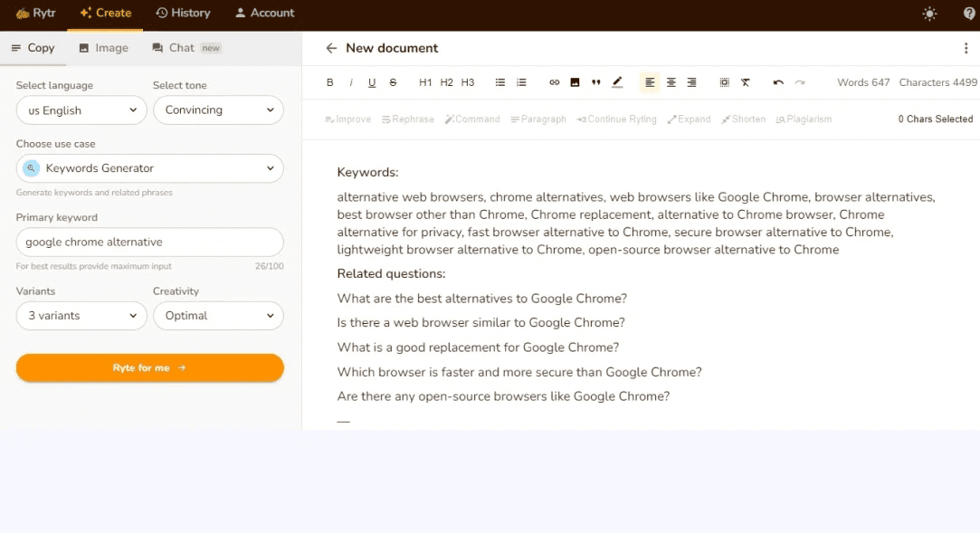
Task: Redo the last edit
Action: (x=799, y=82)
